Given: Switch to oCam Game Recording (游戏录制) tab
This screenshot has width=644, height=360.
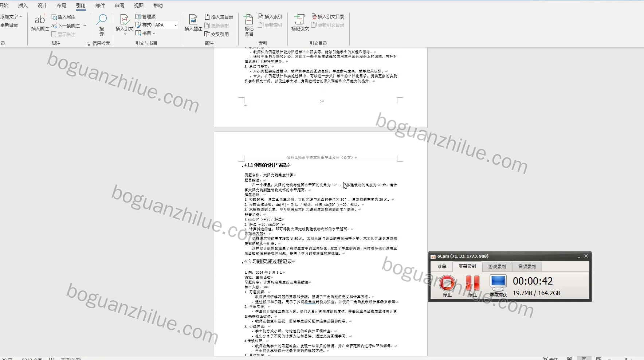Looking at the screenshot, I should tap(497, 266).
